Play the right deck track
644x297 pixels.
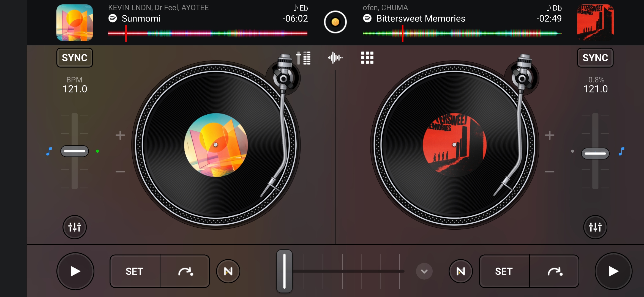coord(613,271)
